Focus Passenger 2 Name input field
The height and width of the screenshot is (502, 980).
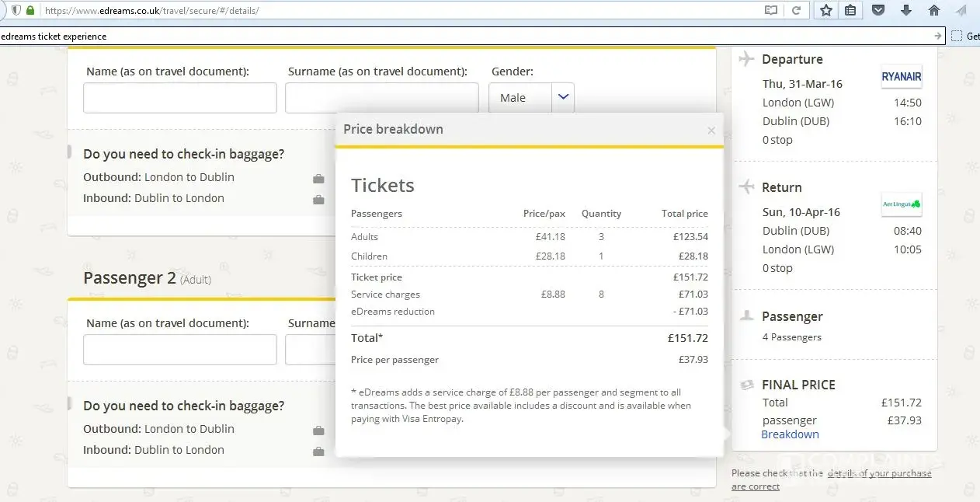pos(180,350)
